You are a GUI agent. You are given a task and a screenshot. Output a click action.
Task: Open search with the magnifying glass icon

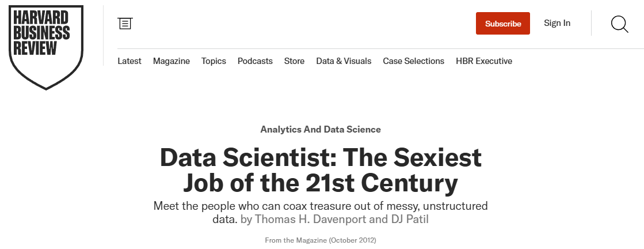pos(619,24)
